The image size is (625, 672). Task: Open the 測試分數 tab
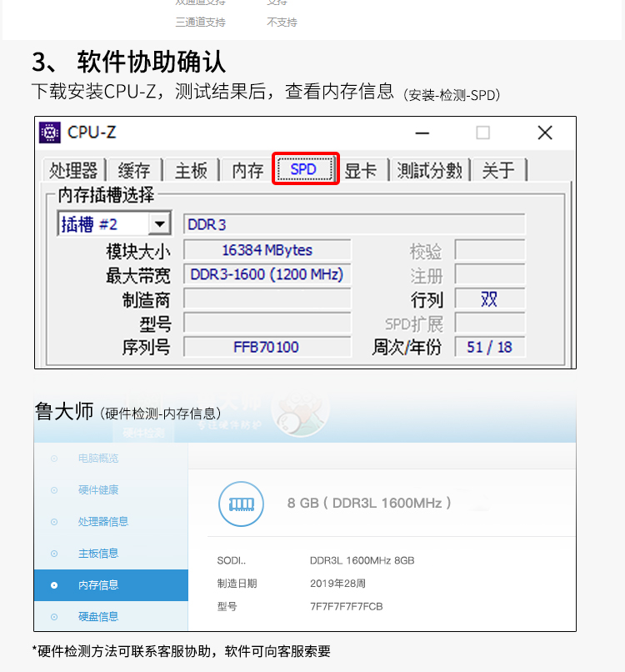click(430, 171)
